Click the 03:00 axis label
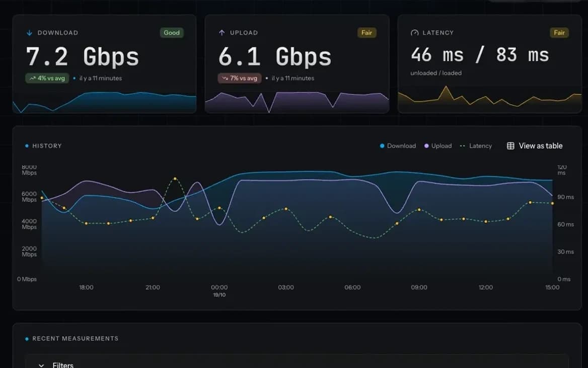588x368 pixels. click(x=286, y=287)
